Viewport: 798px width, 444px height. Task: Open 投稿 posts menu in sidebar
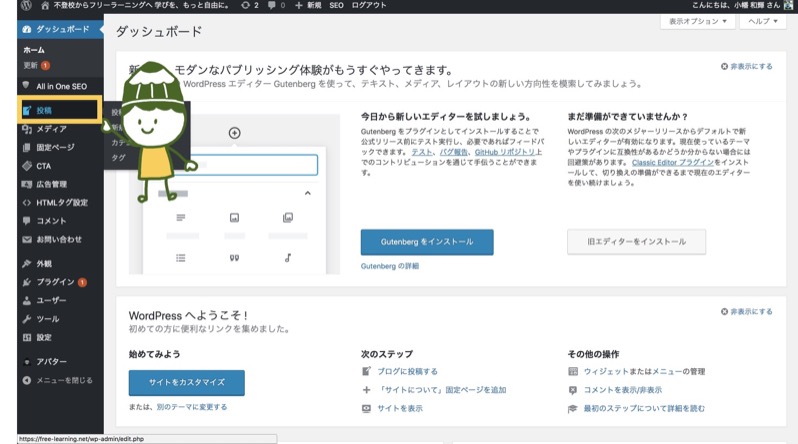click(x=60, y=110)
